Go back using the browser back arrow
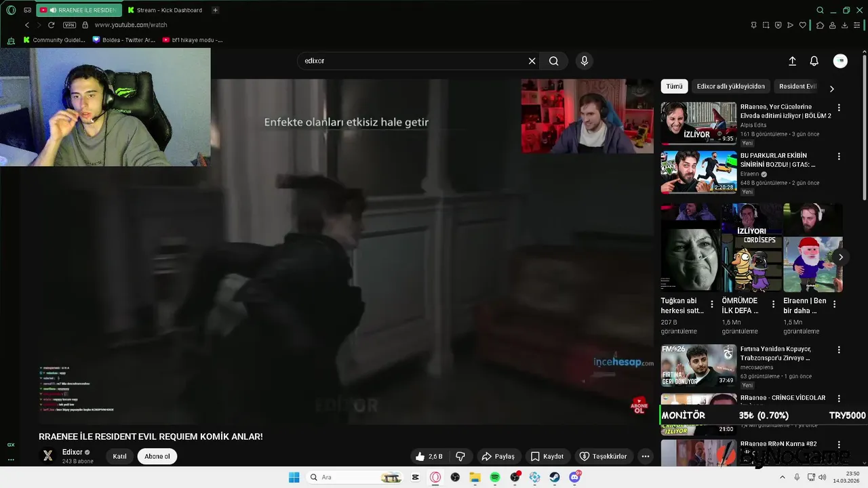 click(x=27, y=25)
